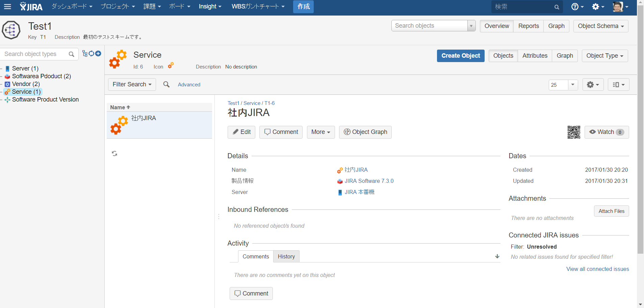The height and width of the screenshot is (308, 644).
Task: Run filter search with magnifier icon
Action: 166,84
